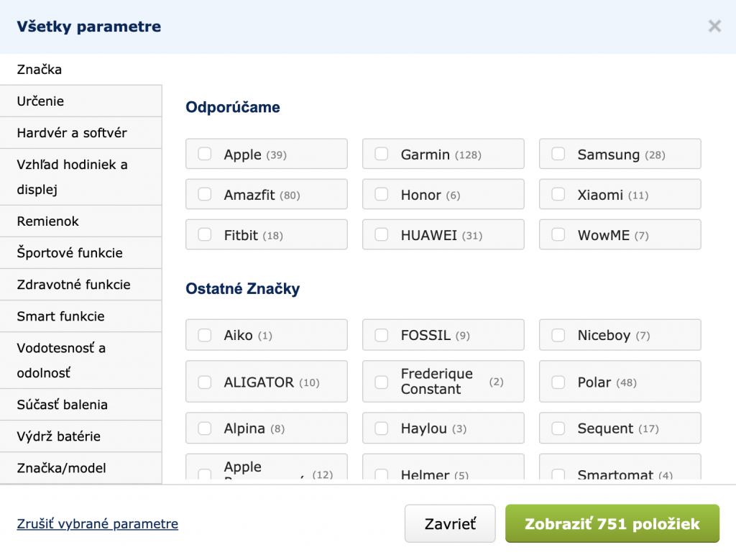Image resolution: width=736 pixels, height=560 pixels.
Task: Open the Určenie parameter tab
Action: coord(80,101)
